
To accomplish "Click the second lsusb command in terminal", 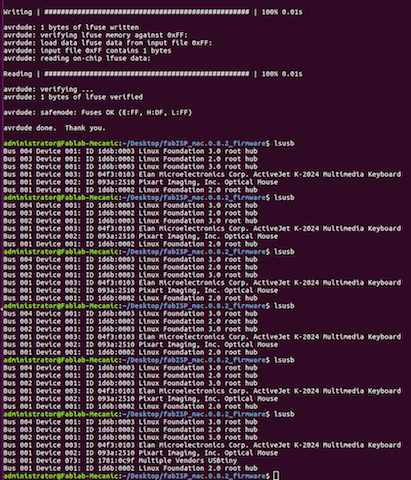I will click(x=284, y=198).
